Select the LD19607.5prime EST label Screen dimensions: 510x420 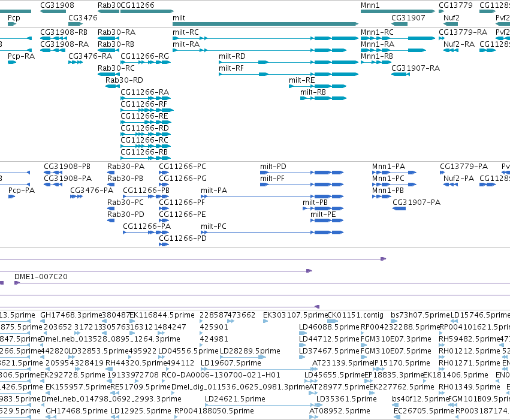coord(231,363)
